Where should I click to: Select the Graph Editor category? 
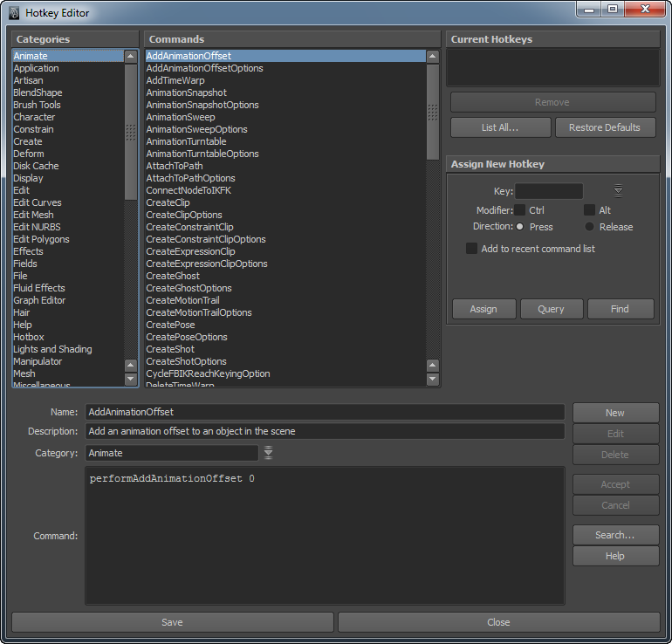[39, 300]
